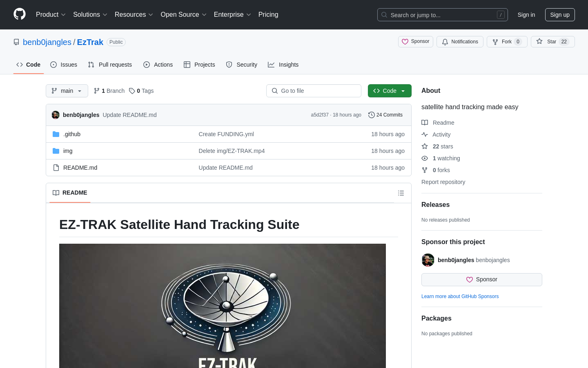
Task: Open benb0jangles benbojangles sponsor profile link
Action: 474,260
